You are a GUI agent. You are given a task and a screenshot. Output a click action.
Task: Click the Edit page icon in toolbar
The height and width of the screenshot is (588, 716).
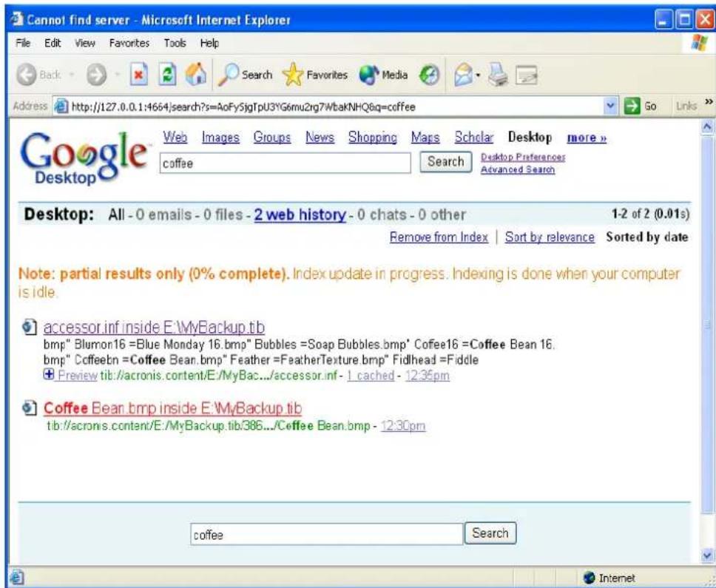tap(527, 75)
